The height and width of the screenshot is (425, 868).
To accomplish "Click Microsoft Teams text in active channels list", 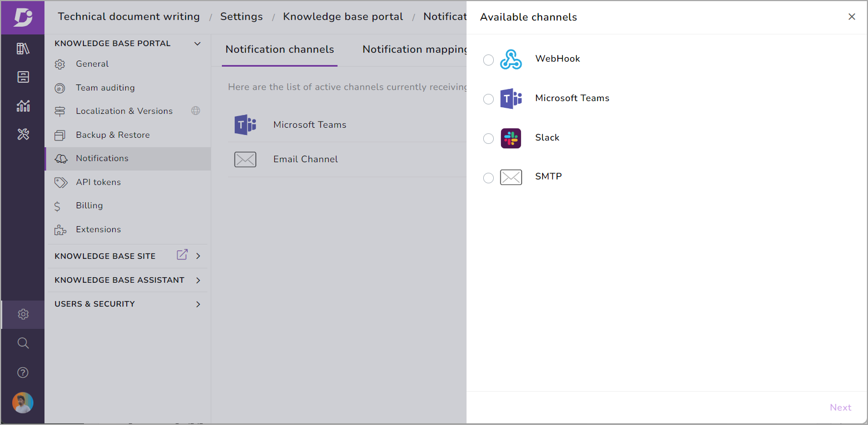I will pyautogui.click(x=310, y=125).
